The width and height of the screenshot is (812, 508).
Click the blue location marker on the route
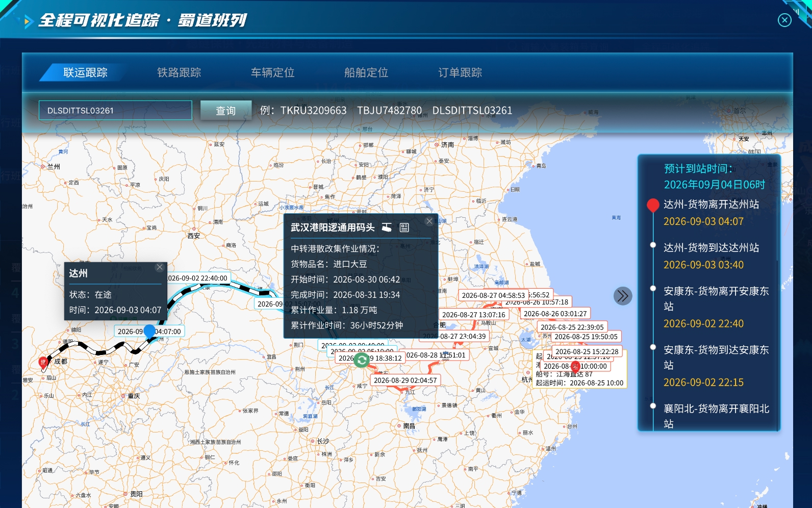(x=149, y=331)
